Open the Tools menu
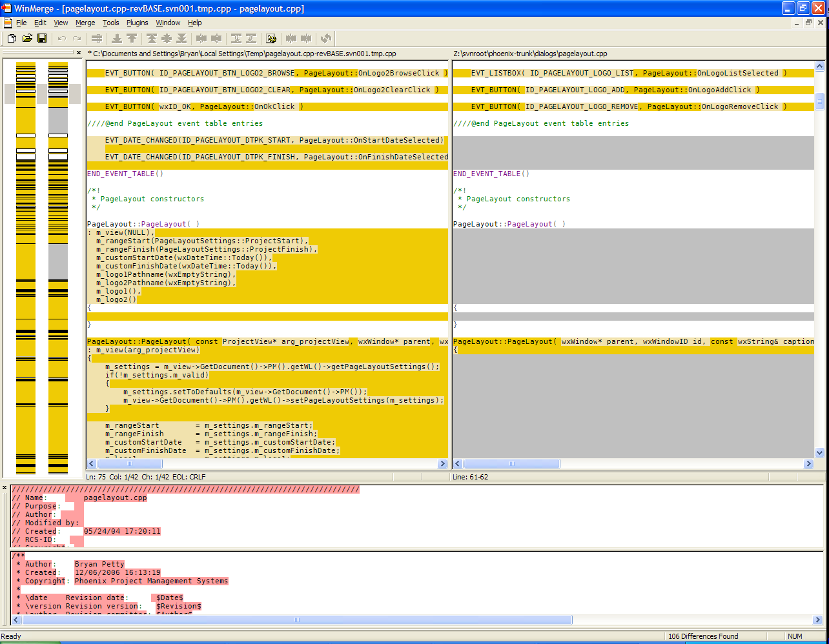 (111, 23)
